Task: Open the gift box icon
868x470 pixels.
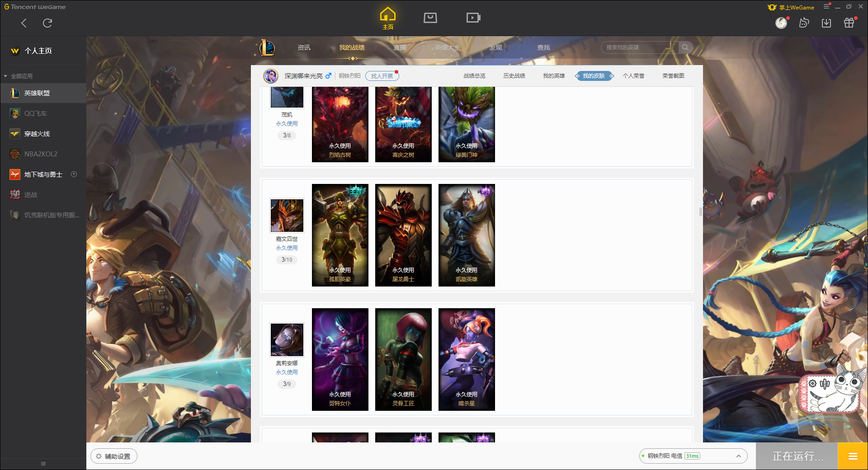Action: click(x=849, y=23)
